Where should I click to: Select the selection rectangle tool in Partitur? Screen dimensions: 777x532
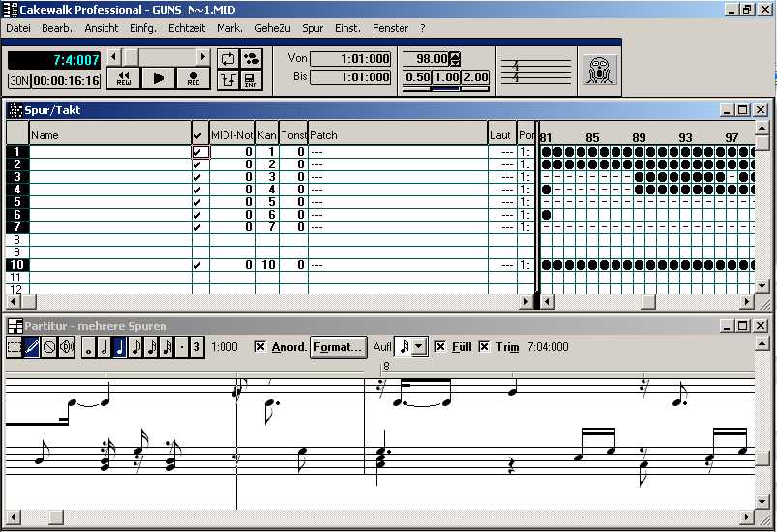[15, 347]
